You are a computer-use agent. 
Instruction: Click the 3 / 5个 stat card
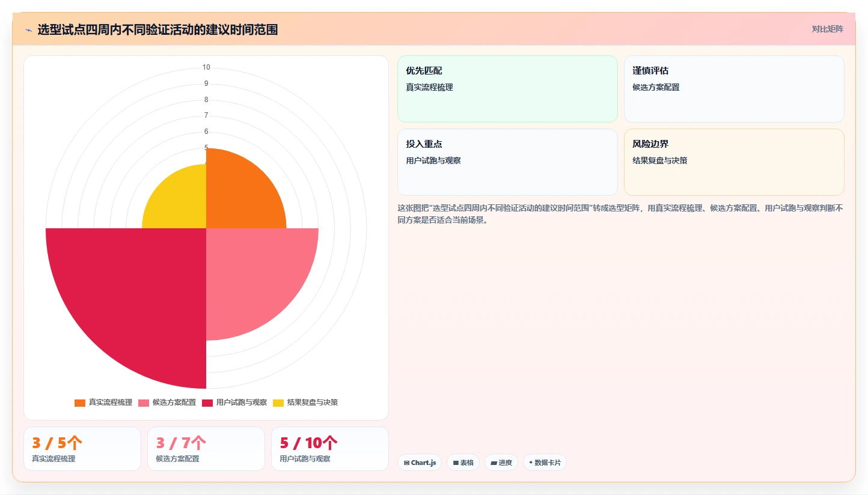[82, 449]
